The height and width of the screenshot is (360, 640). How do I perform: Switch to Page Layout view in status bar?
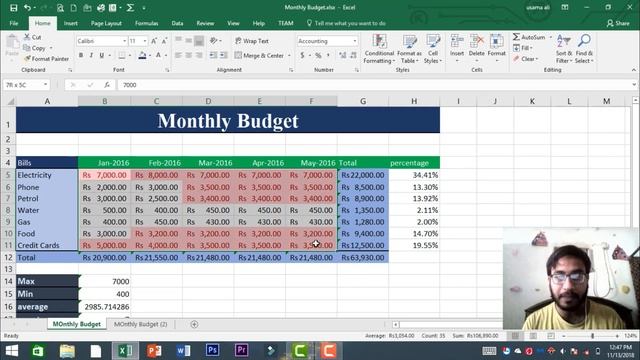pos(533,336)
